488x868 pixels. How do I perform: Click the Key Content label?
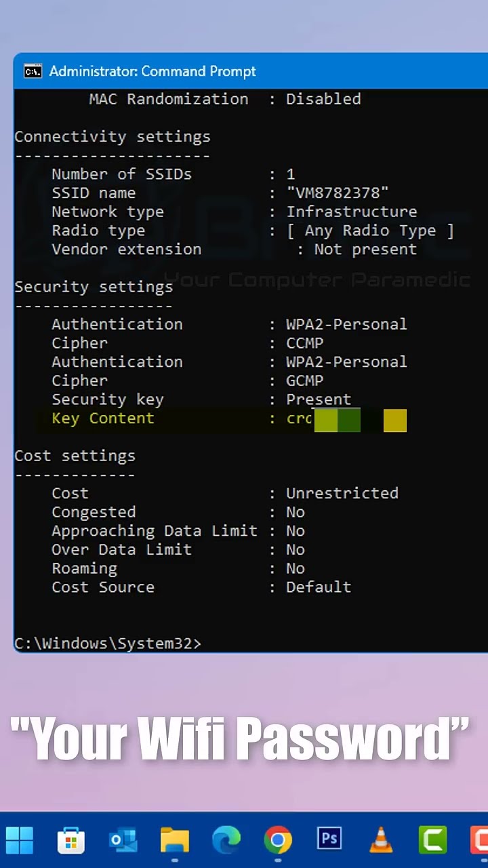[x=103, y=418]
